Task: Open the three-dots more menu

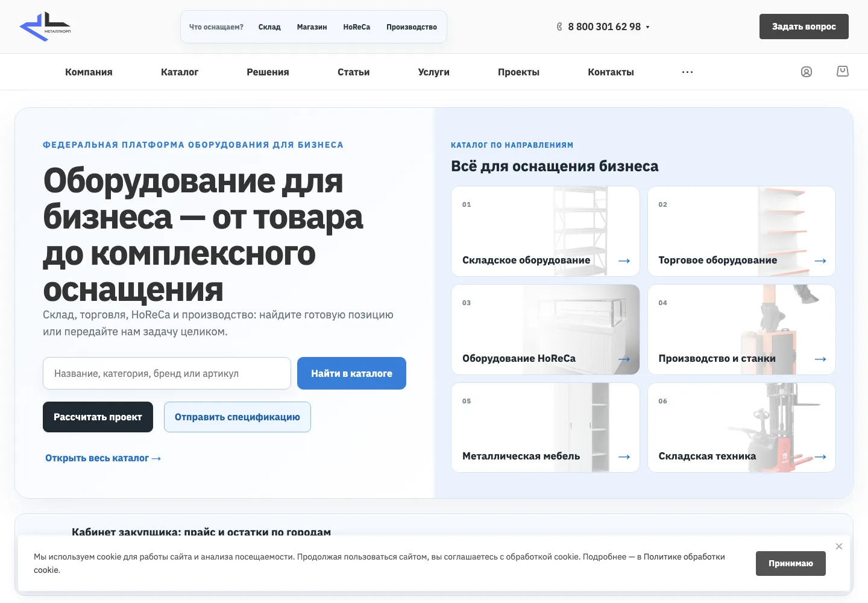Action: 687,72
